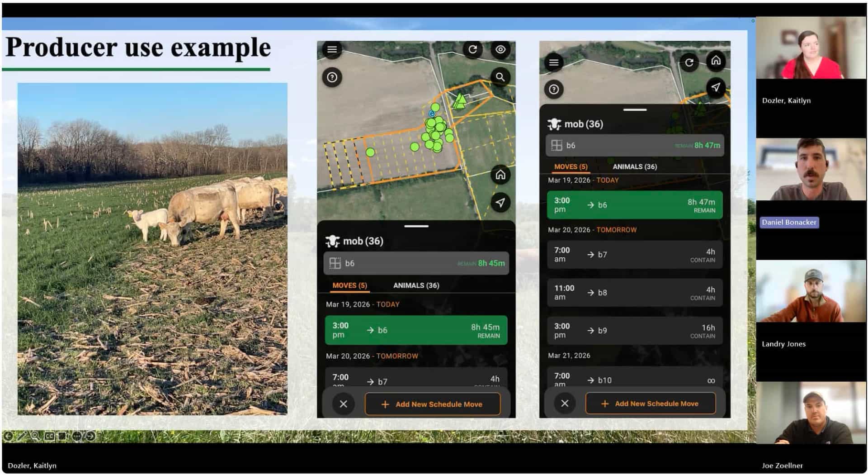Open the three-dot more options in slideshow controls
868x475 pixels.
77,436
